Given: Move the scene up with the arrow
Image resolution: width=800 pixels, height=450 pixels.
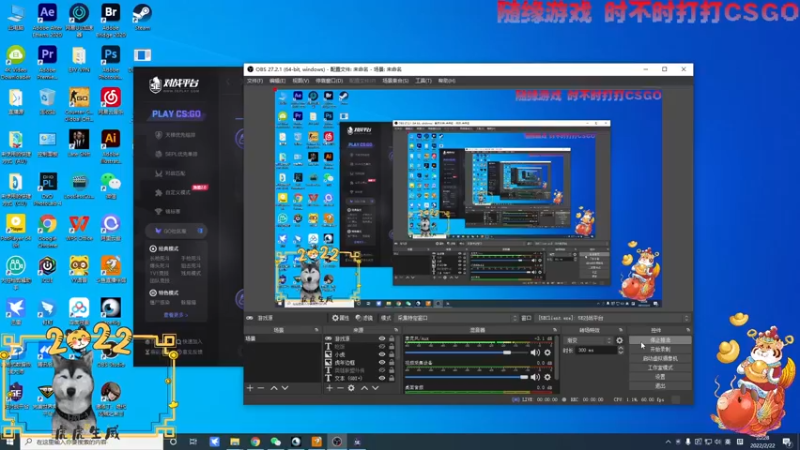Looking at the screenshot, I should coord(274,388).
